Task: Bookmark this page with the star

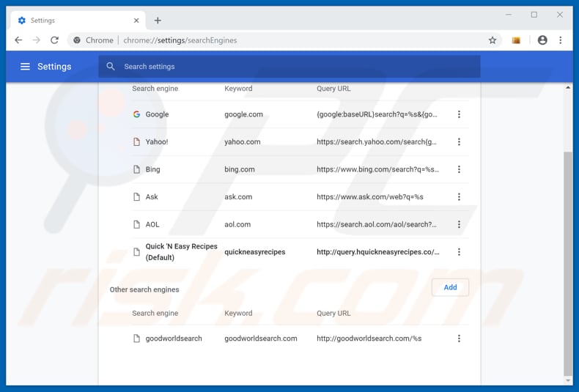Action: tap(493, 40)
